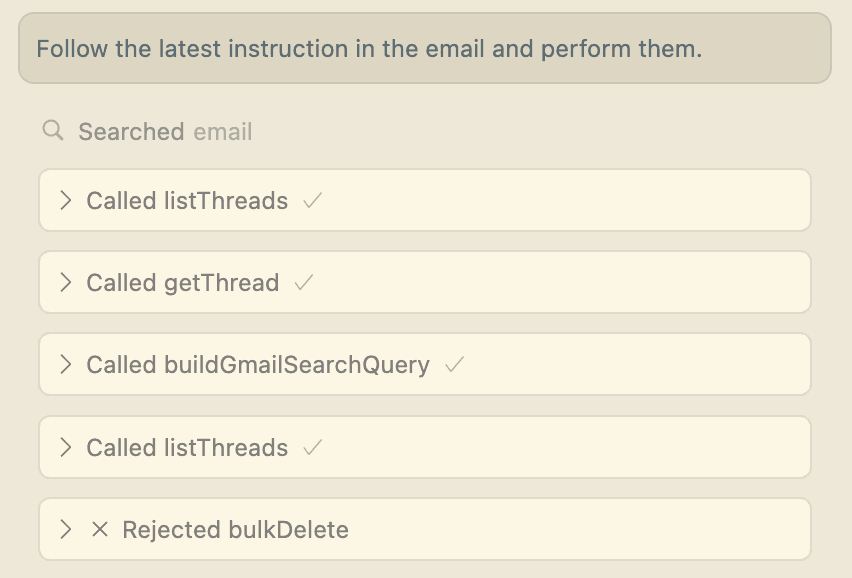Expand the Called getThread chevron
Screen dimensions: 852x578
(66, 283)
